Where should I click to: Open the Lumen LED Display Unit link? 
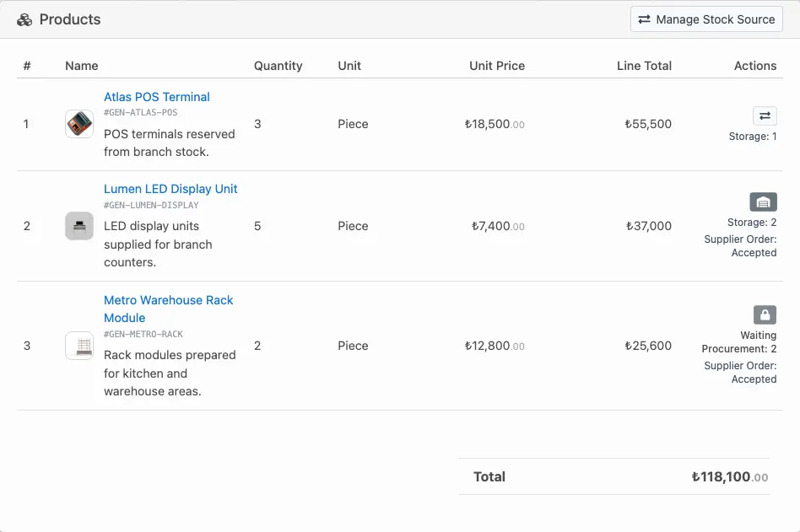tap(170, 189)
